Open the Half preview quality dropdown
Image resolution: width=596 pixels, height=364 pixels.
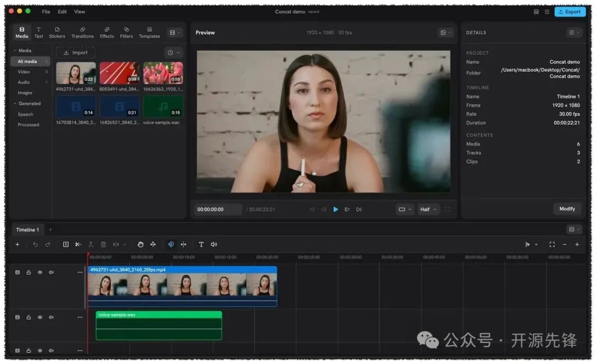[428, 210]
